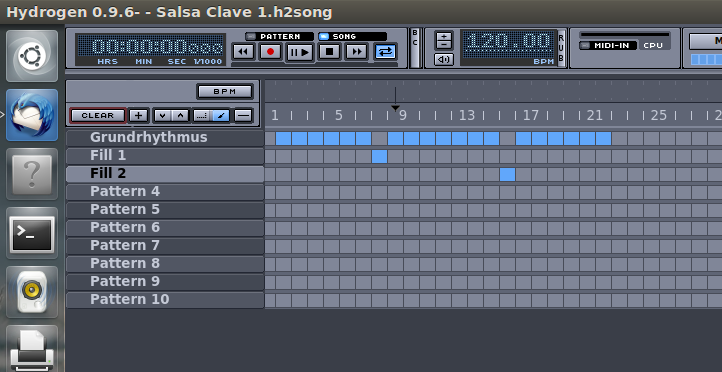The height and width of the screenshot is (372, 722).
Task: Click the fast forward button
Action: pyautogui.click(x=356, y=52)
